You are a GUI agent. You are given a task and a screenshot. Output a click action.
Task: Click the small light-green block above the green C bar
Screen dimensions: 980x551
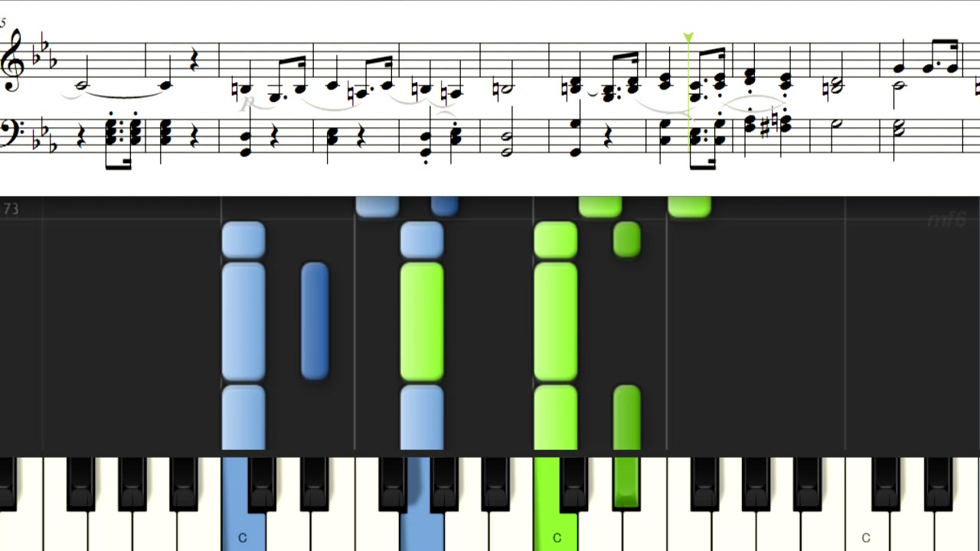point(555,240)
